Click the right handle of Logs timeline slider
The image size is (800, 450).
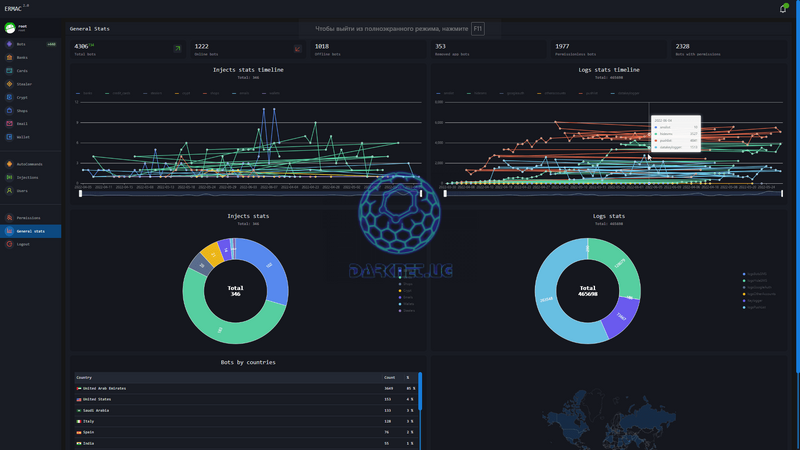tap(782, 193)
